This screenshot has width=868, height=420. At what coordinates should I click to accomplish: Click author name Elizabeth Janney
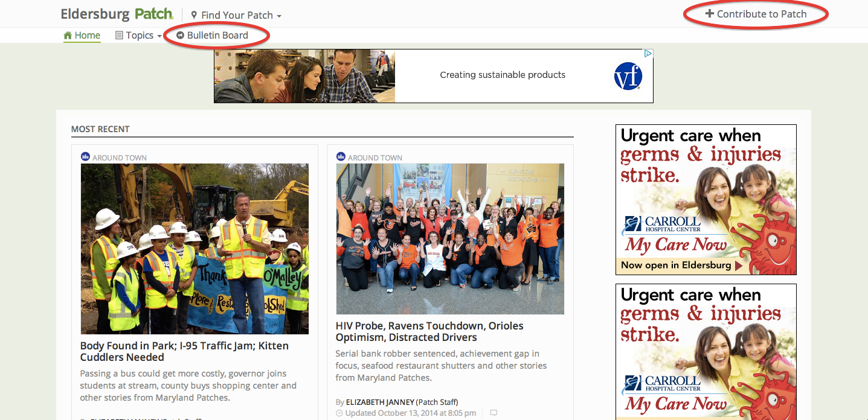click(380, 402)
